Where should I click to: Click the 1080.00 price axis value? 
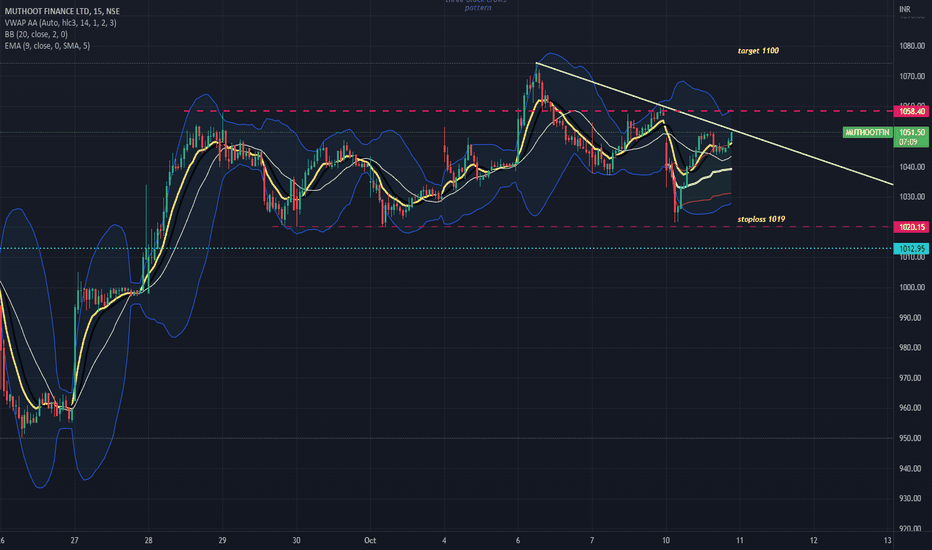tap(912, 46)
